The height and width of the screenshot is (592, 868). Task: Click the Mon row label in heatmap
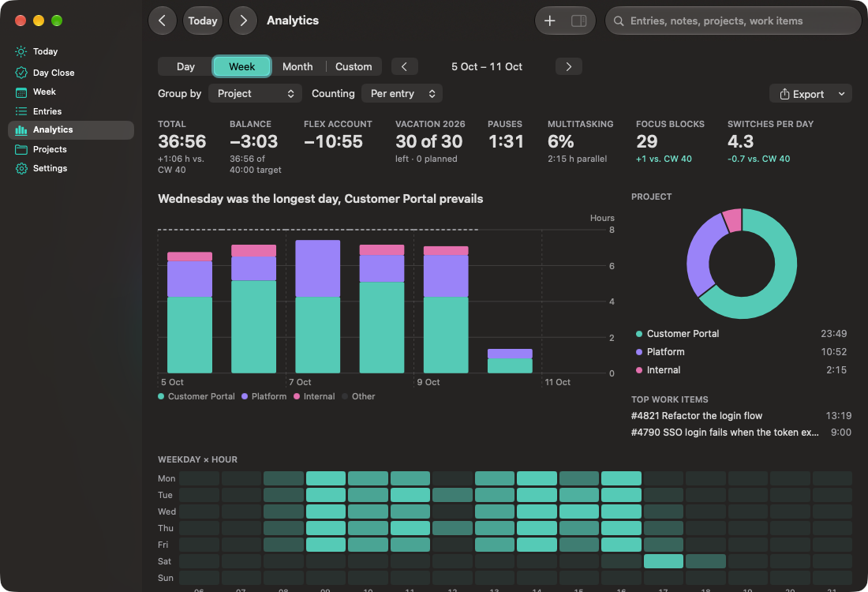(166, 478)
